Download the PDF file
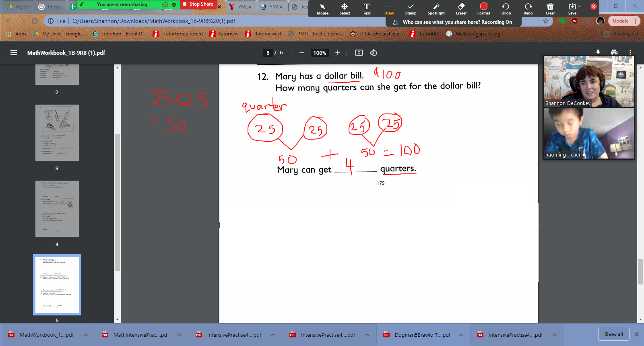Image resolution: width=644 pixels, height=346 pixels. coord(598,53)
